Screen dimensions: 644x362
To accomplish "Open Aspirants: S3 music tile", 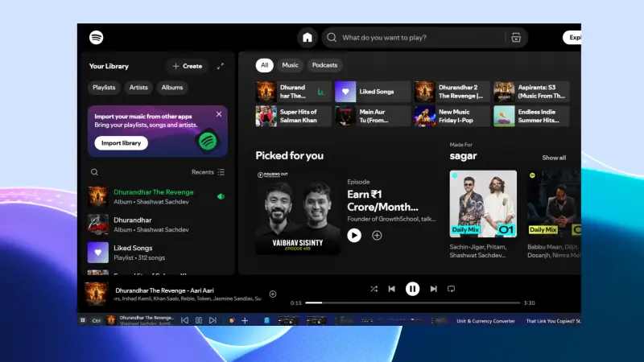I will click(x=531, y=92).
